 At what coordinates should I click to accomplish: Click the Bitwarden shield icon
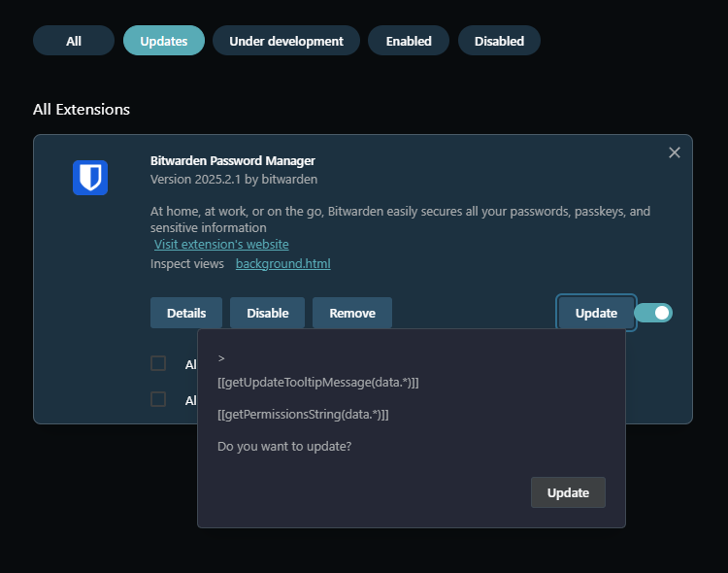[x=90, y=178]
